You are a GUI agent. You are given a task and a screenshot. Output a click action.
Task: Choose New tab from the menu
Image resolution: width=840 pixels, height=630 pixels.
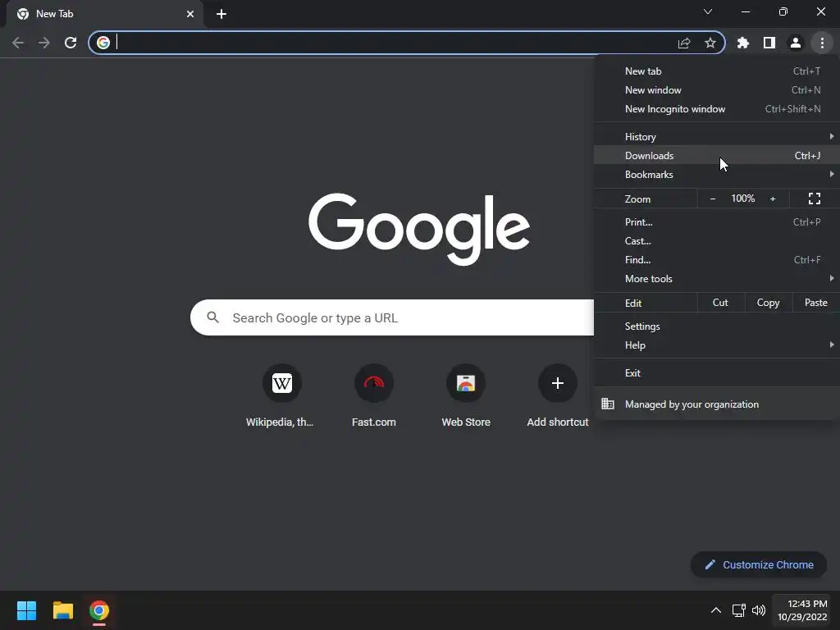pos(717,71)
